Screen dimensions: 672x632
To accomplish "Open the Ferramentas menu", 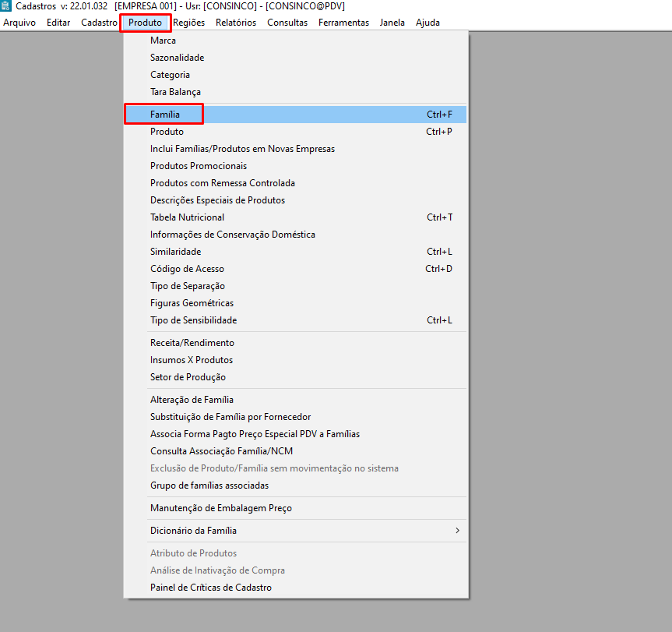I will (x=343, y=23).
